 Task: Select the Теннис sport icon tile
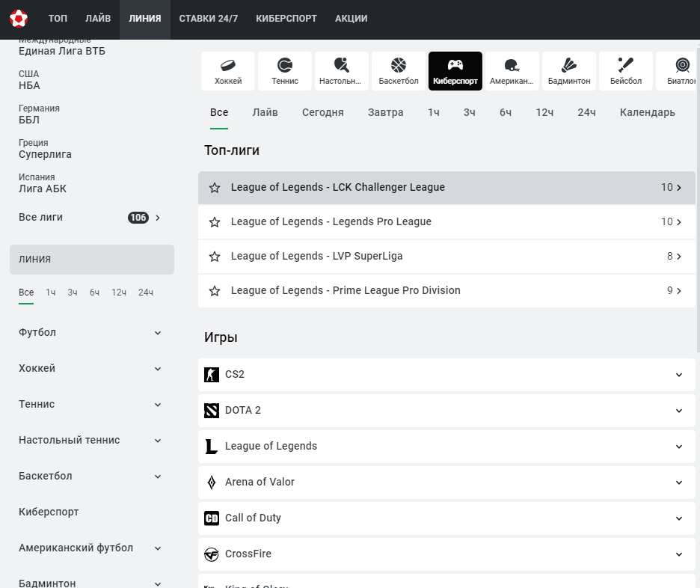(x=285, y=71)
